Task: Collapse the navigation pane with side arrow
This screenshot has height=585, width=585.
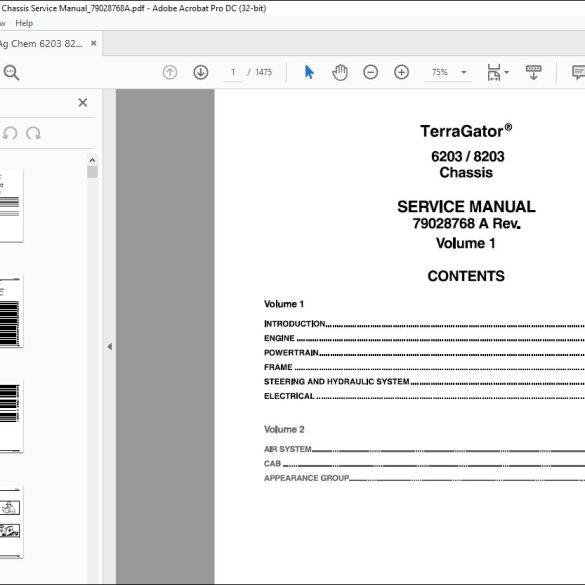Action: pyautogui.click(x=109, y=347)
